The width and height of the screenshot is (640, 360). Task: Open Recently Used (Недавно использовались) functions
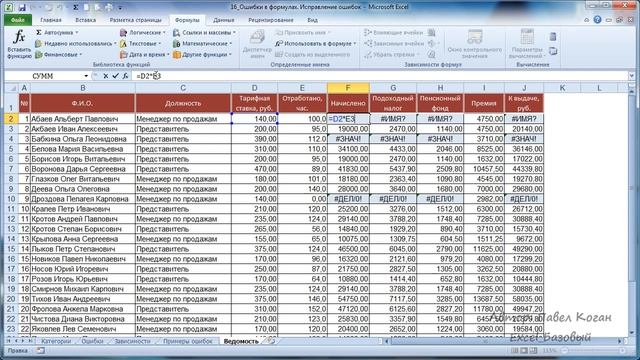pyautogui.click(x=76, y=43)
